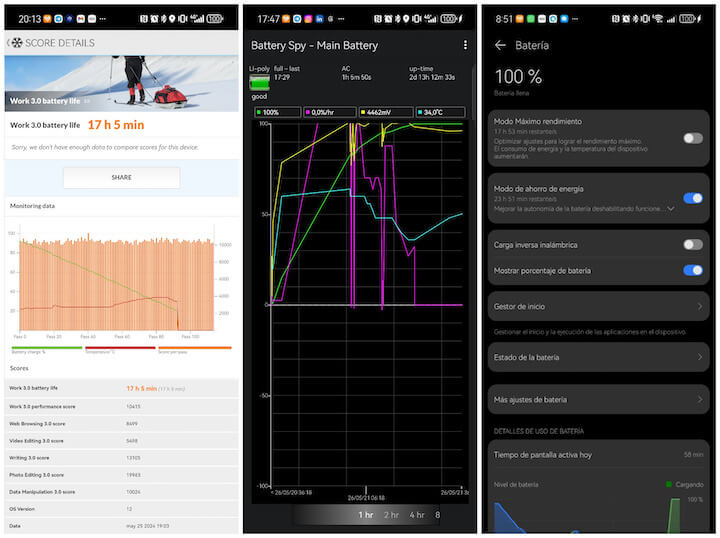Disable Mostrar porcentaje de batería switch
This screenshot has height=538, width=720.
tap(692, 270)
